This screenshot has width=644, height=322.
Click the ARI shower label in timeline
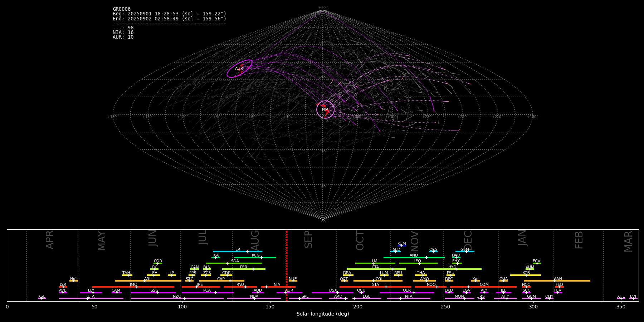(x=147, y=279)
